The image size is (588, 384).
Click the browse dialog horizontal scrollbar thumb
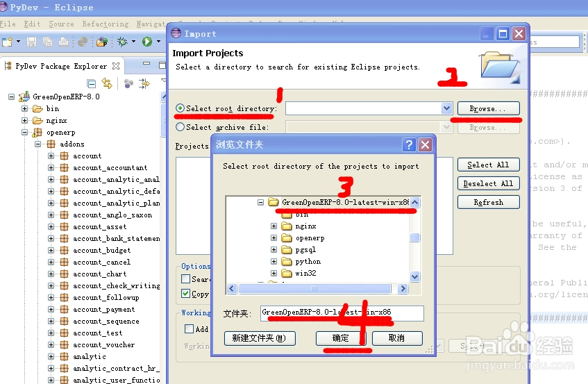coord(314,288)
